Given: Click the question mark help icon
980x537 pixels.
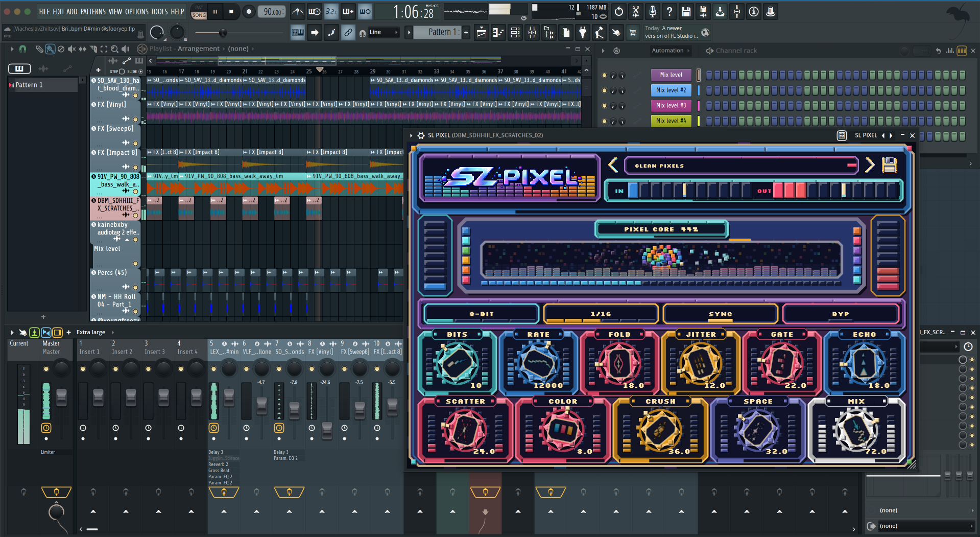Looking at the screenshot, I should [x=670, y=11].
